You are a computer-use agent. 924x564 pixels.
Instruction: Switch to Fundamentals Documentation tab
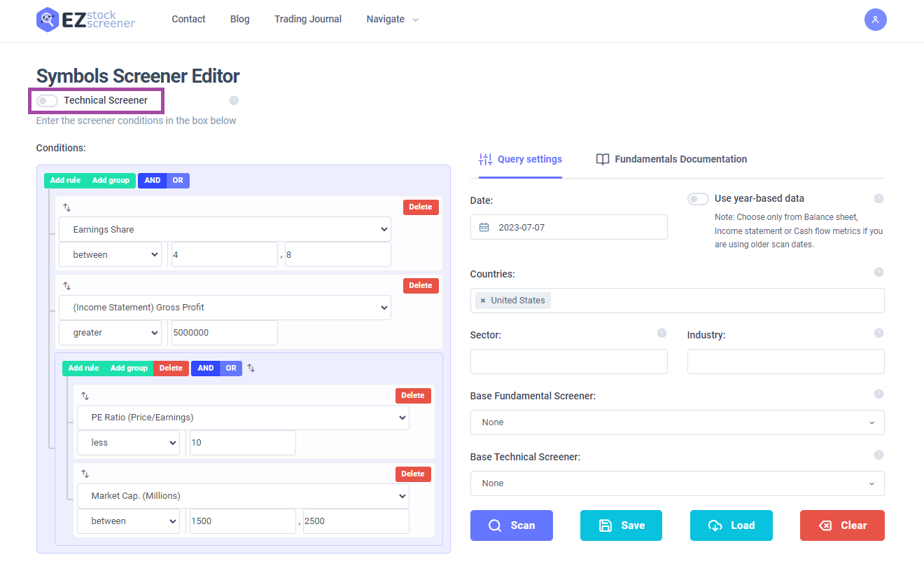[x=671, y=159]
